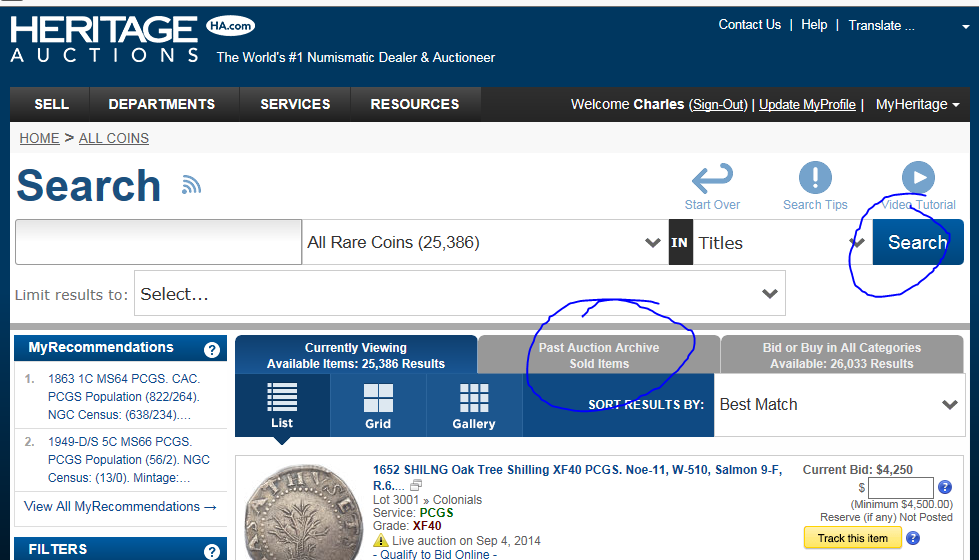Click Update MyProfile link
Image resolution: width=979 pixels, height=560 pixels.
point(807,104)
